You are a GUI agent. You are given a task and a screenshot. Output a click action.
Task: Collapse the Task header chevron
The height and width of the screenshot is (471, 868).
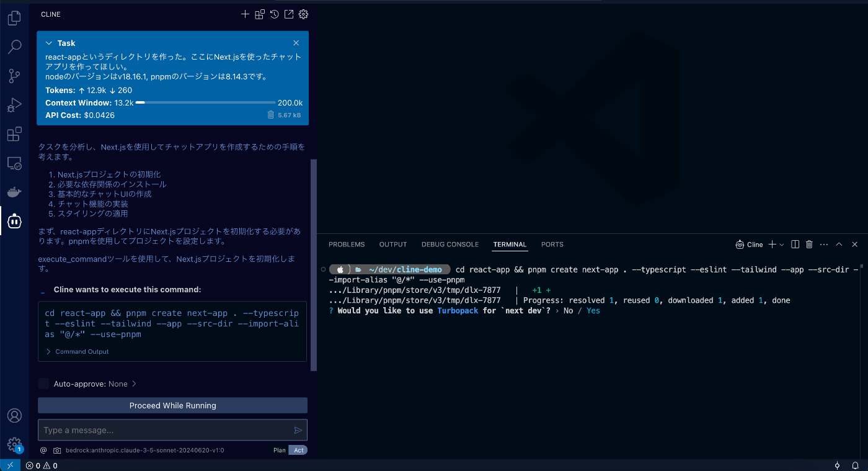click(x=49, y=43)
